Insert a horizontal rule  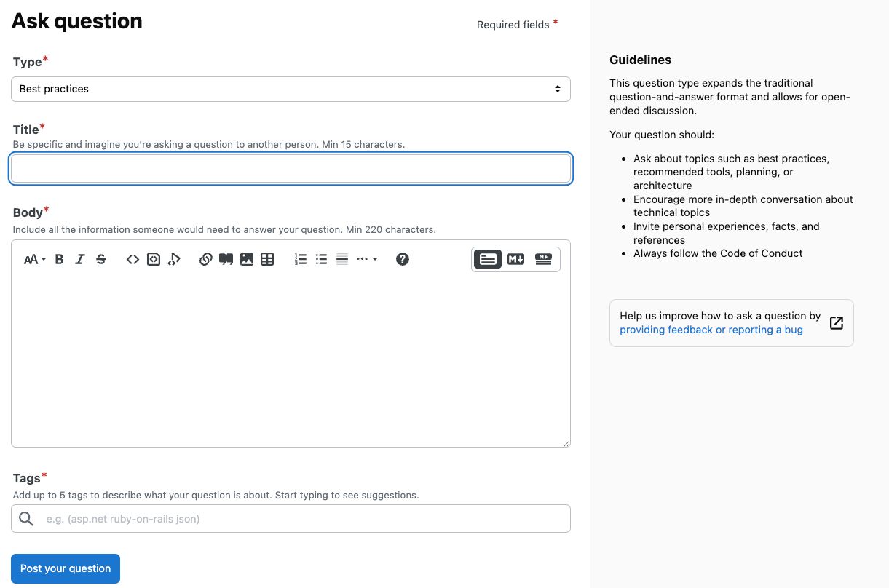tap(342, 259)
